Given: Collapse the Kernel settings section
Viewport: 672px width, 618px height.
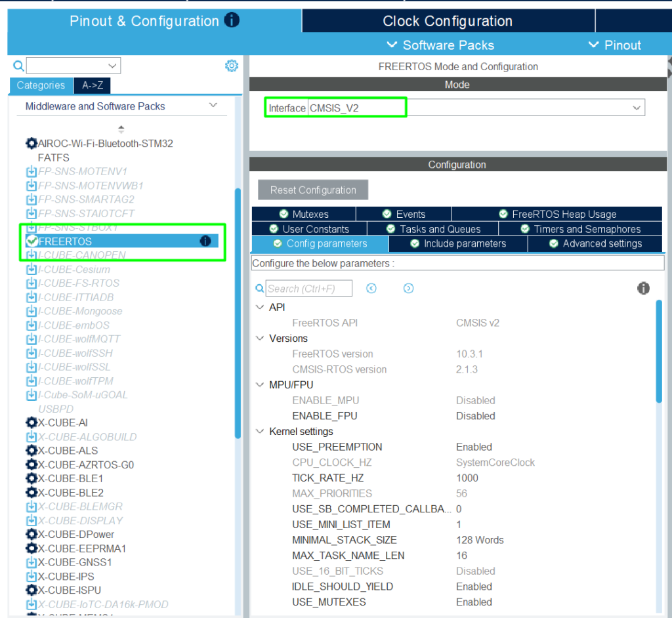Looking at the screenshot, I should (x=260, y=432).
